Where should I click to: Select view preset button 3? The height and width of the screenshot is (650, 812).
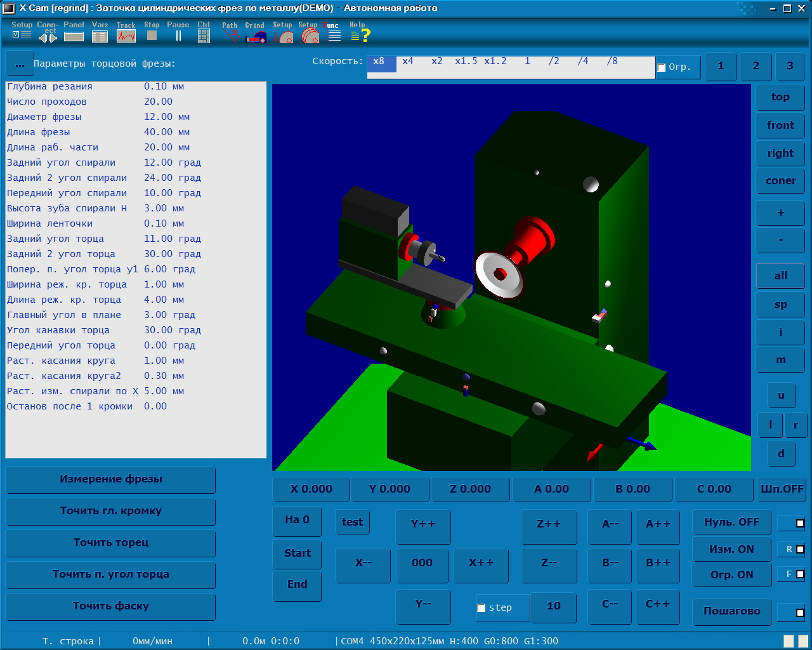[790, 66]
